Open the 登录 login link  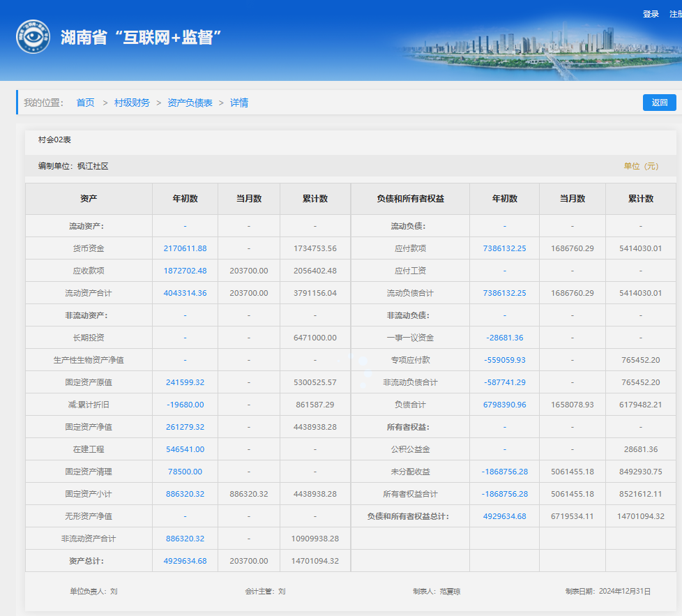click(651, 14)
